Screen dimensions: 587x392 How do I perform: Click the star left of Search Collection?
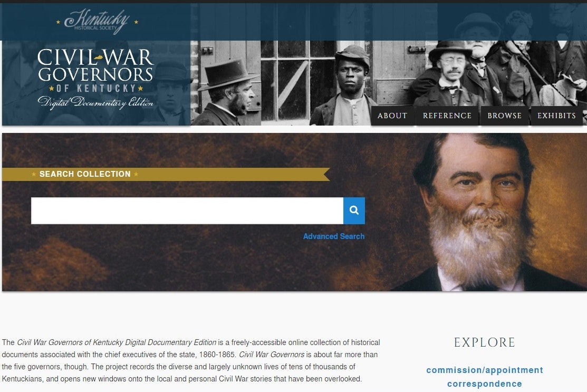34,174
